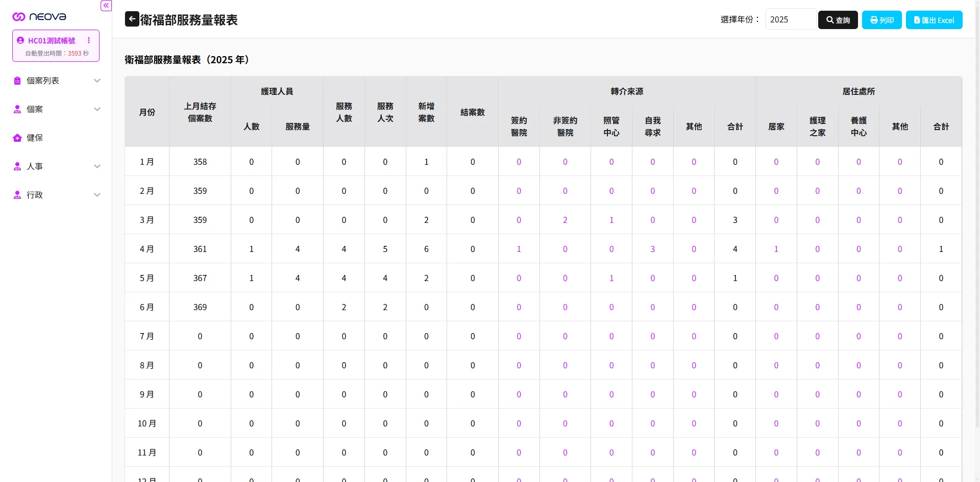Screen dimensions: 980x482
Task: Click the 2月 養護中心 value 0
Action: point(859,191)
